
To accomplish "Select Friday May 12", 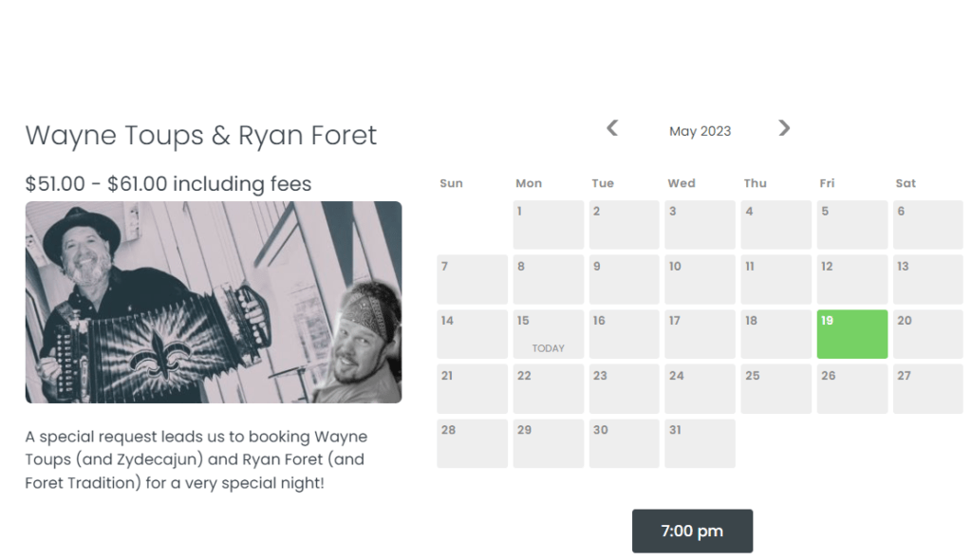I will [851, 279].
